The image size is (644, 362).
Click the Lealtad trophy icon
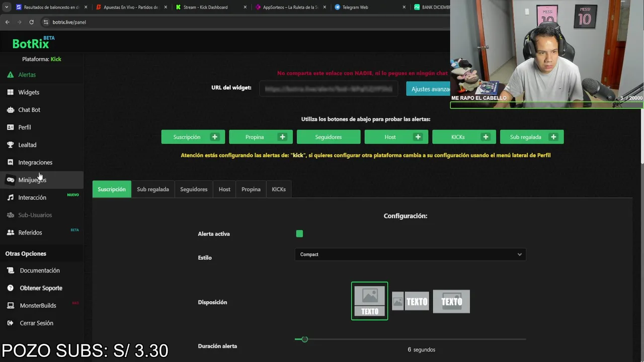point(10,145)
